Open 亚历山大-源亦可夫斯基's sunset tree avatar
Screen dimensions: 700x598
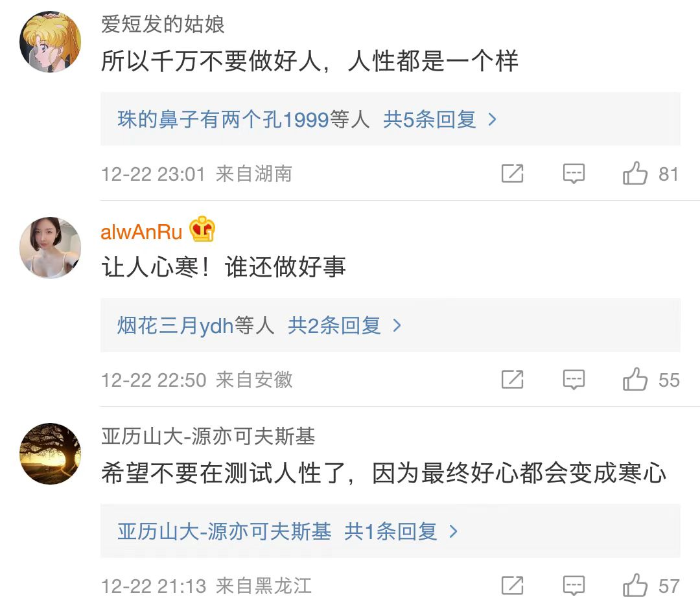click(51, 454)
